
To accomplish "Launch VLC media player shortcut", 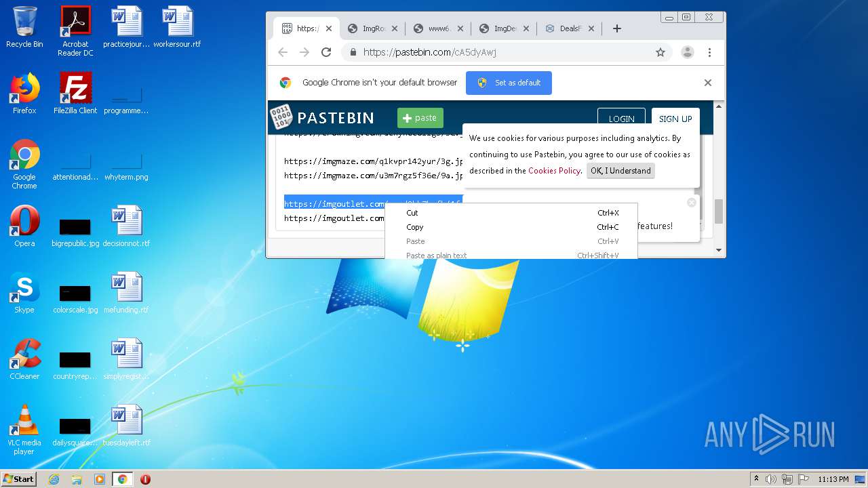I will [24, 430].
